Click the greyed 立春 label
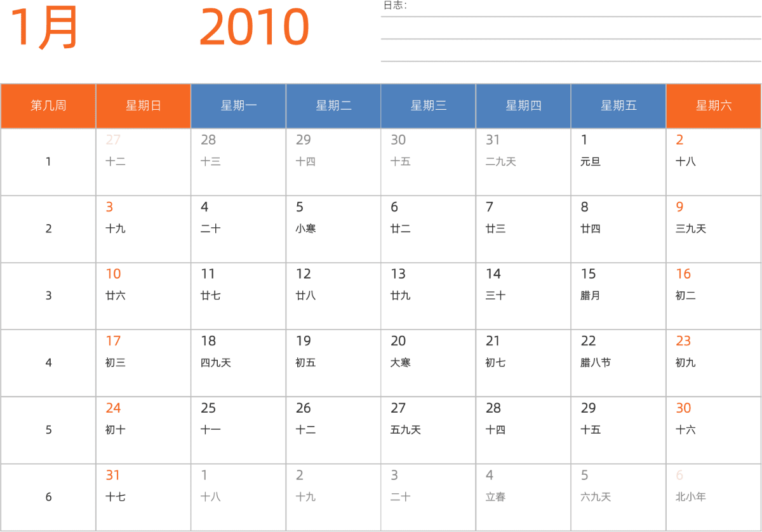The height and width of the screenshot is (532, 762). (x=496, y=497)
